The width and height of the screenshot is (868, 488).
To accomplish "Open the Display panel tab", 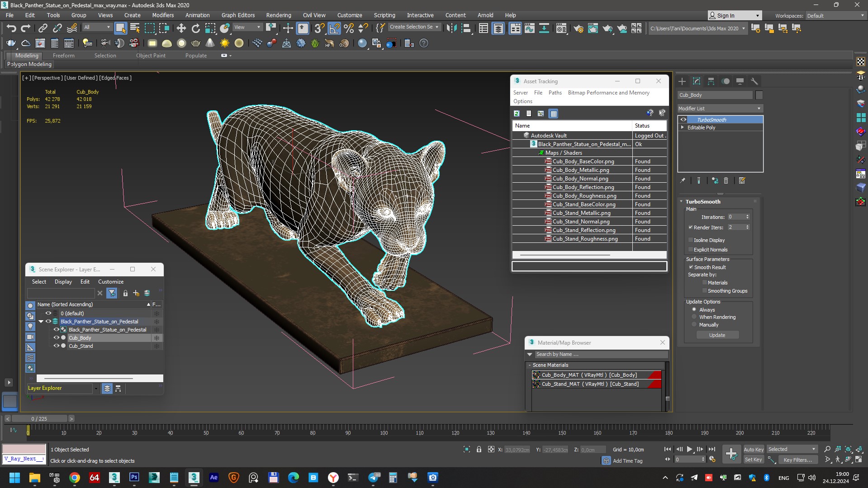I will point(740,81).
